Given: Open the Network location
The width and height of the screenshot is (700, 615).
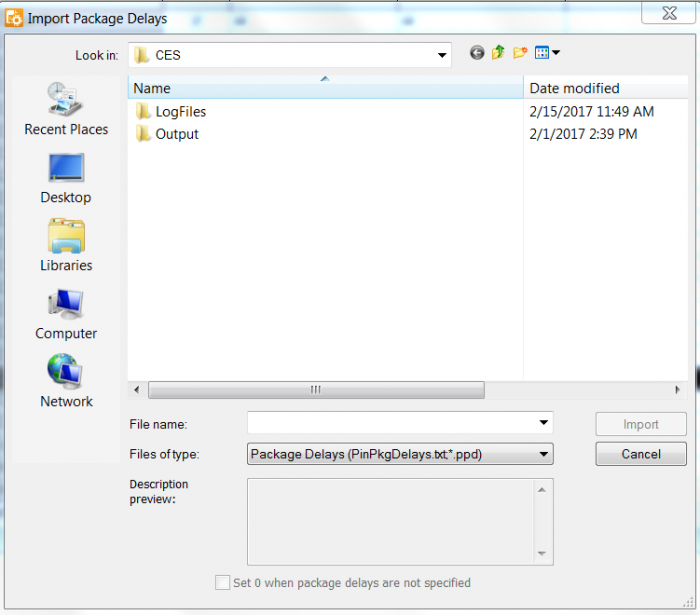Looking at the screenshot, I should pos(66,381).
